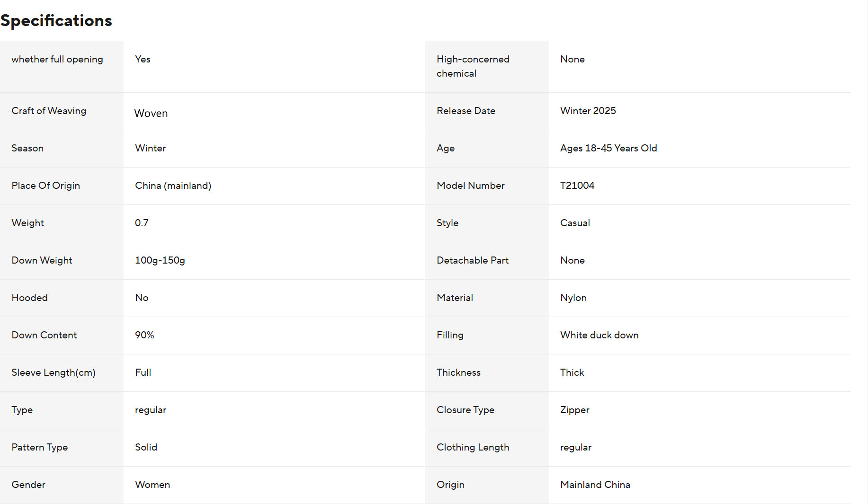The width and height of the screenshot is (868, 504).
Task: Click the 'whether full opening' label
Action: pos(57,59)
